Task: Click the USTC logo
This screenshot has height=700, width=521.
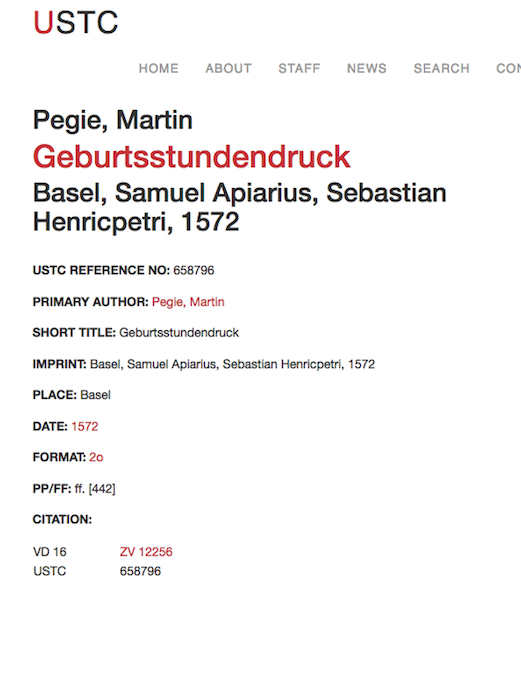Action: point(75,22)
